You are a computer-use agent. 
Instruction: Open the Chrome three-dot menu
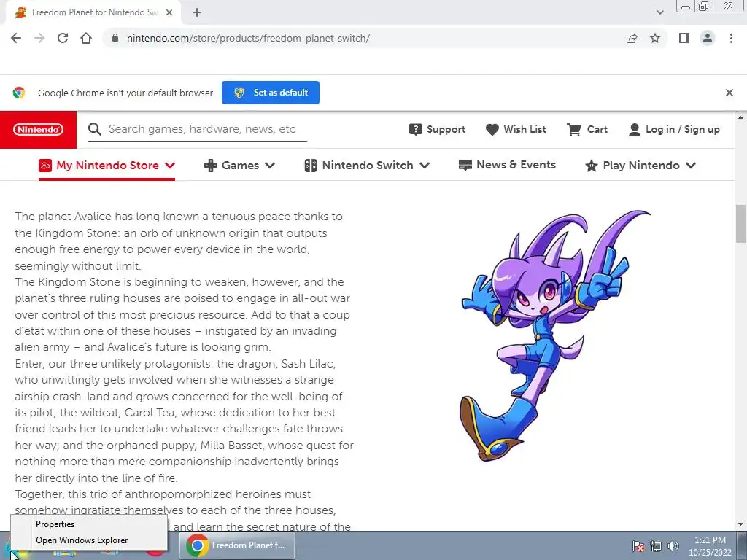731,38
